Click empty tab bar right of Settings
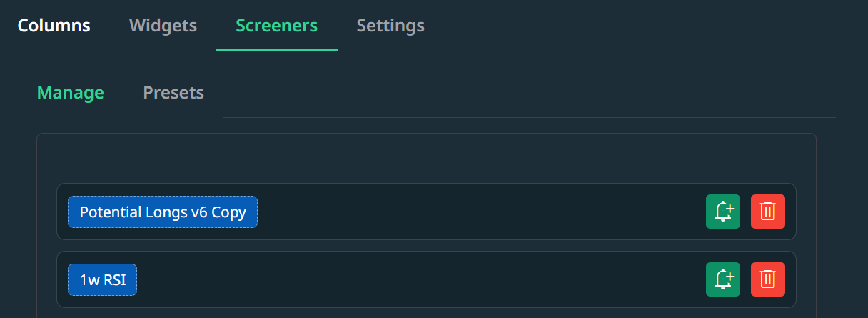The width and height of the screenshot is (868, 318). 642,26
